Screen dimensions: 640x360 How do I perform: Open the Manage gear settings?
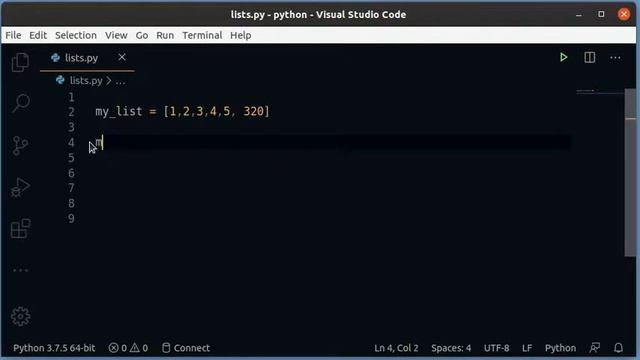(x=20, y=316)
